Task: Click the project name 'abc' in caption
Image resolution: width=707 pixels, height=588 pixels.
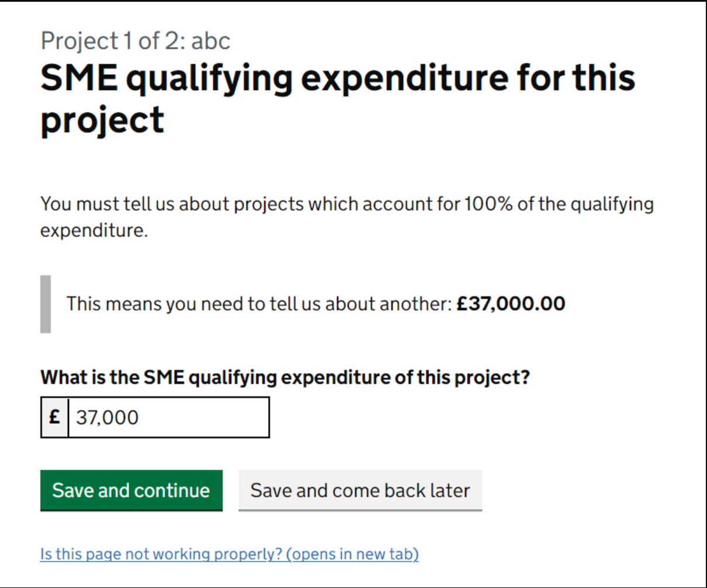Action: tap(211, 41)
